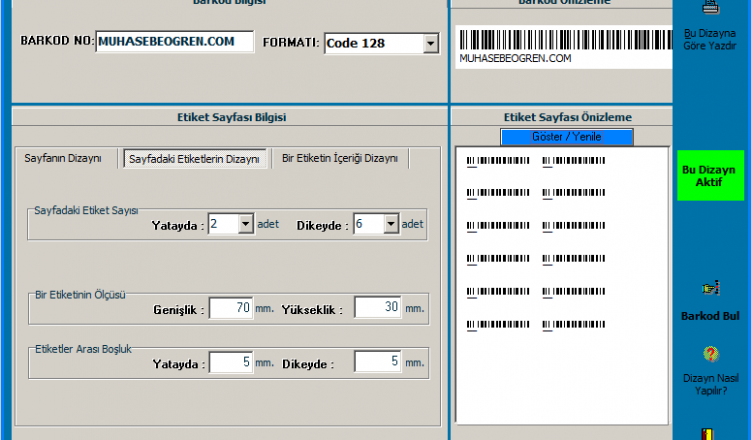Click the question mark help icon
This screenshot has height=440, width=752.
(x=711, y=354)
